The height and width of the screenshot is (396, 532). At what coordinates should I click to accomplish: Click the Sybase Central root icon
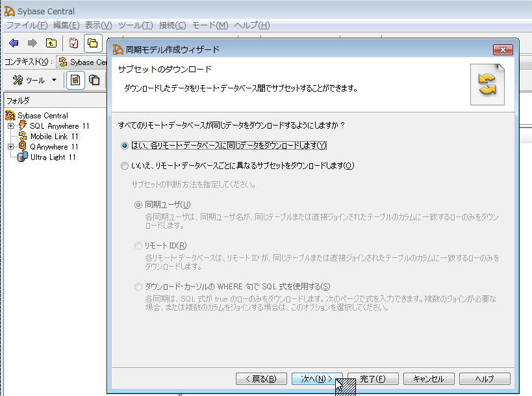(x=10, y=116)
